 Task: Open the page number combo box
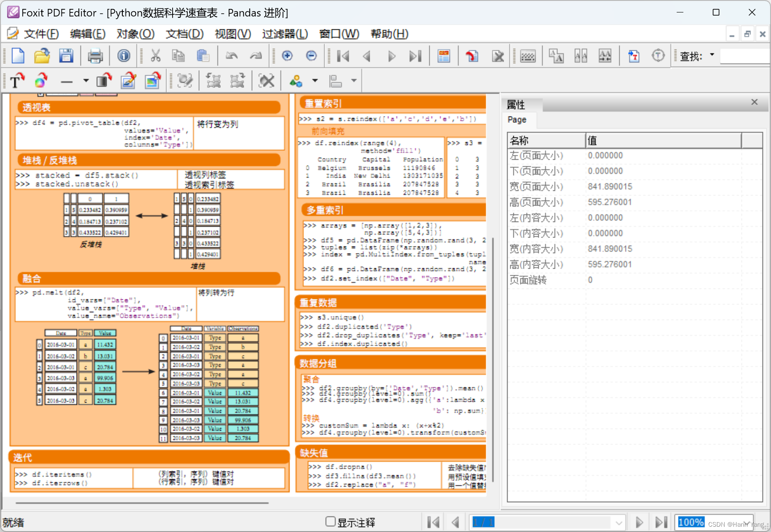(619, 523)
